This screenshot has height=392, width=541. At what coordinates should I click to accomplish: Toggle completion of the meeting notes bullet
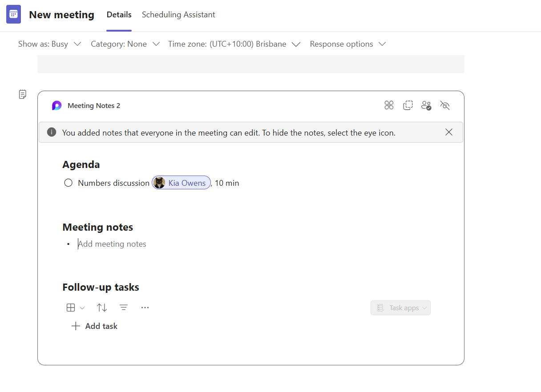pyautogui.click(x=68, y=244)
